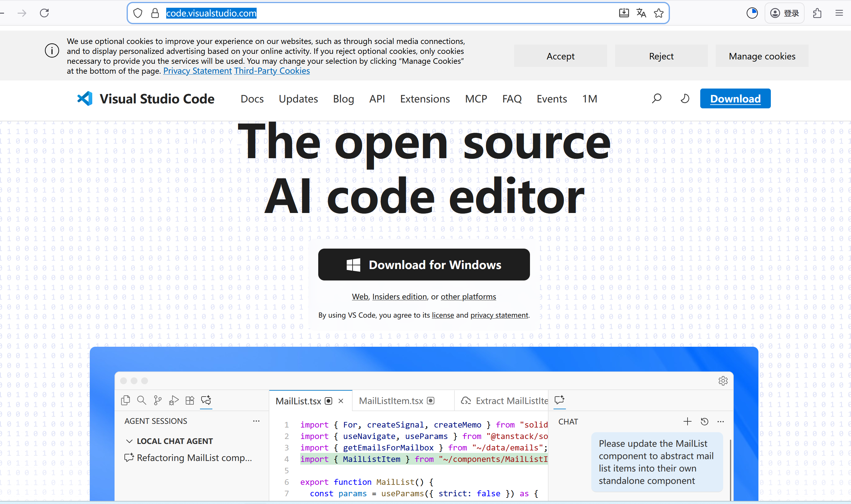Click the chat sparkle icon above CHAT
This screenshot has width=851, height=504.
[560, 400]
